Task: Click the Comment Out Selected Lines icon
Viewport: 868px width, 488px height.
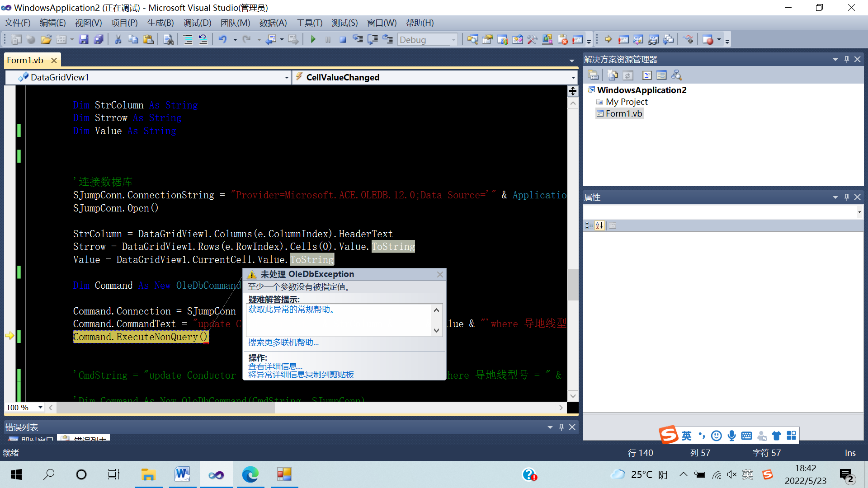Action: [188, 40]
